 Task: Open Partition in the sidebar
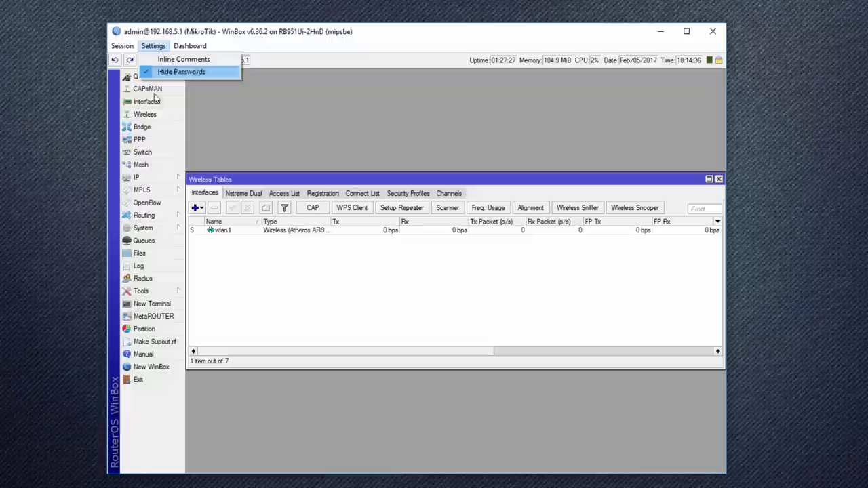tap(144, 329)
